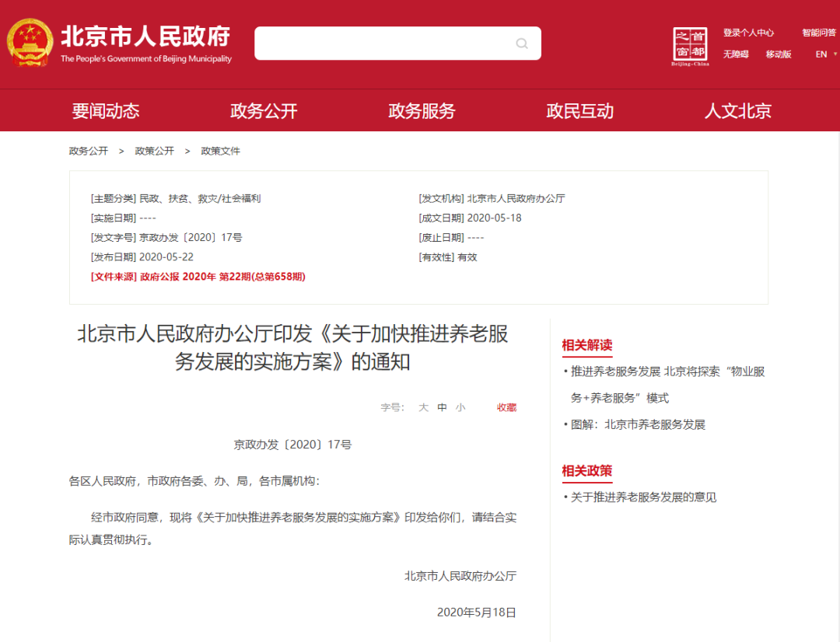Open the Beijing-China capital window logo
This screenshot has height=642, width=840.
click(690, 46)
